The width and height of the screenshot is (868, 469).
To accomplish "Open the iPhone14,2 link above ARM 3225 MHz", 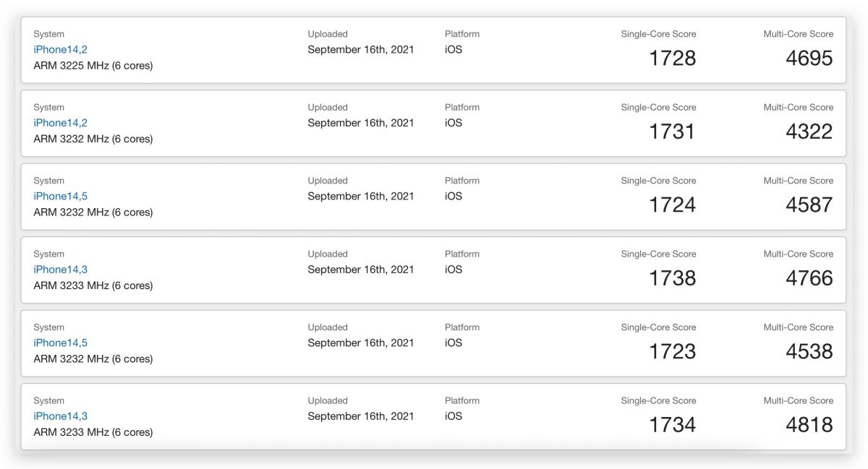I will 61,50.
